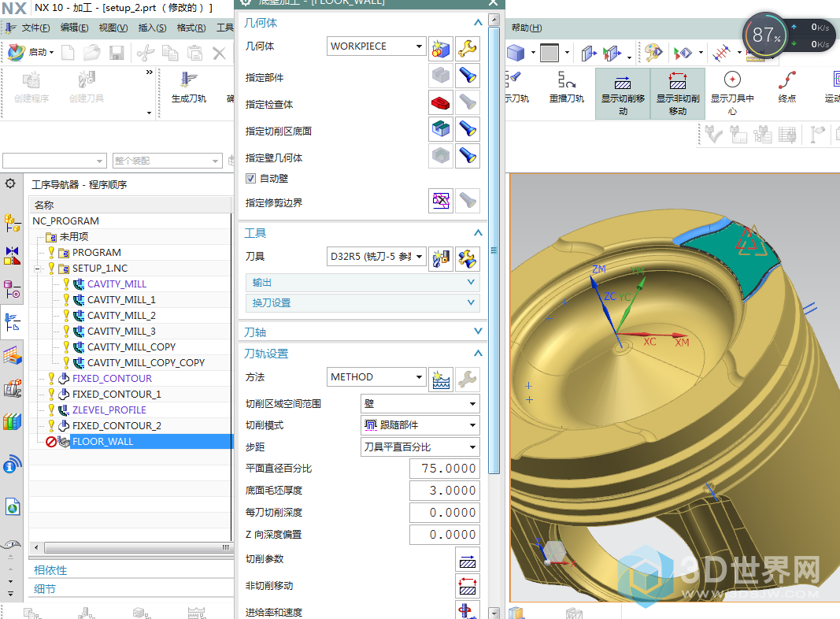Viewport: 840px width, 619px height.
Task: Open the 步距 stepover dropdown
Action: (x=420, y=447)
